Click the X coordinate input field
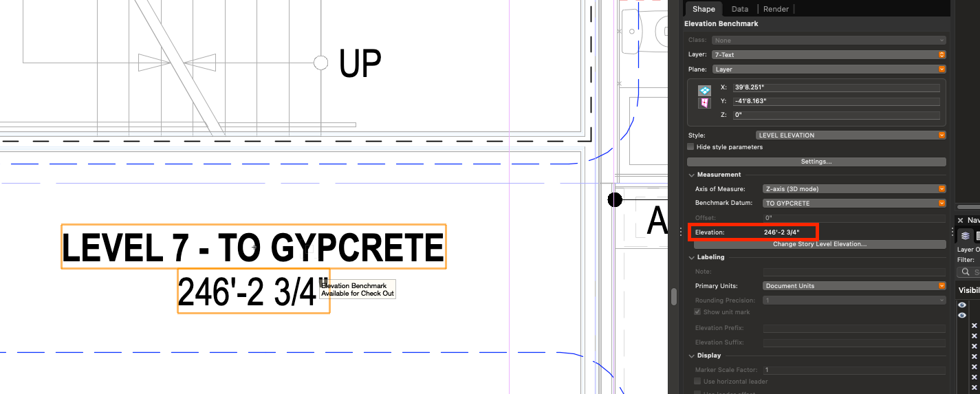 tap(836, 88)
